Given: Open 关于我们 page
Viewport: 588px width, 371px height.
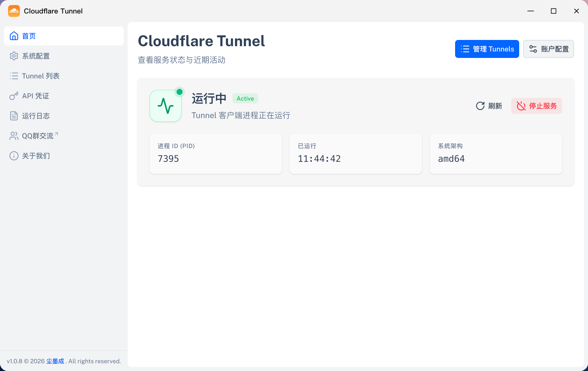Looking at the screenshot, I should point(64,156).
